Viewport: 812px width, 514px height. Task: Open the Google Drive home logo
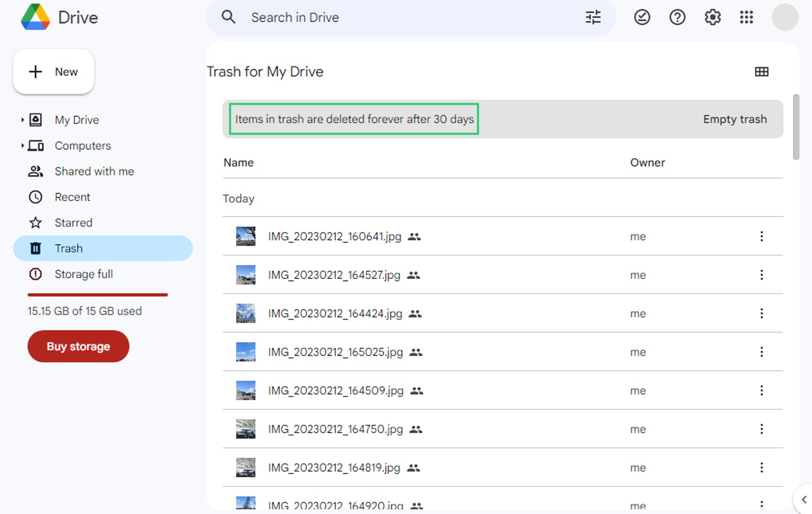click(58, 17)
